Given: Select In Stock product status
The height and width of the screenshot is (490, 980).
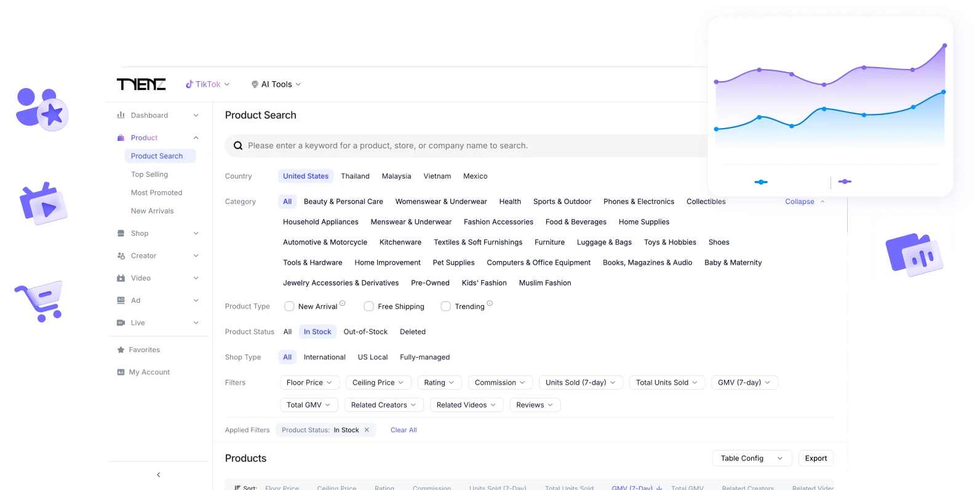Looking at the screenshot, I should [317, 332].
